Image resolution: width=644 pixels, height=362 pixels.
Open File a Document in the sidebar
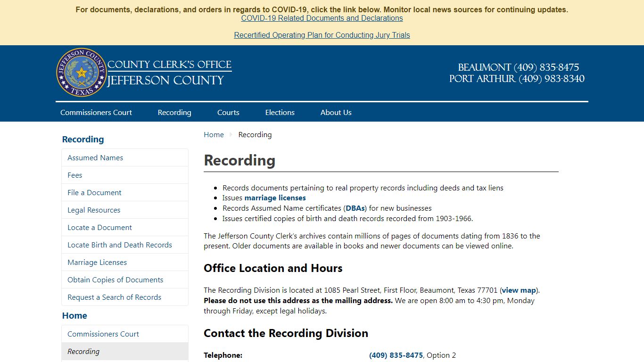pos(94,192)
